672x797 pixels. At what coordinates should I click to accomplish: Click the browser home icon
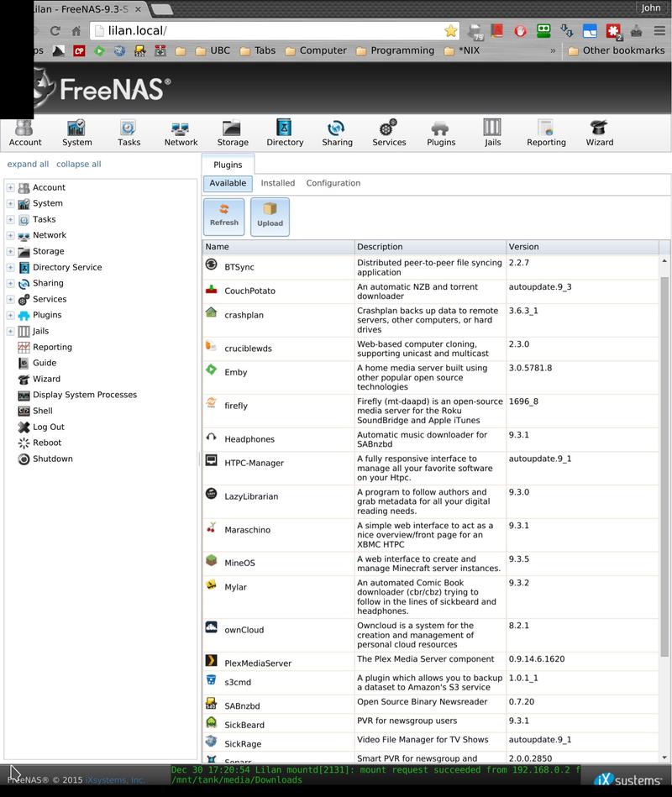76,31
